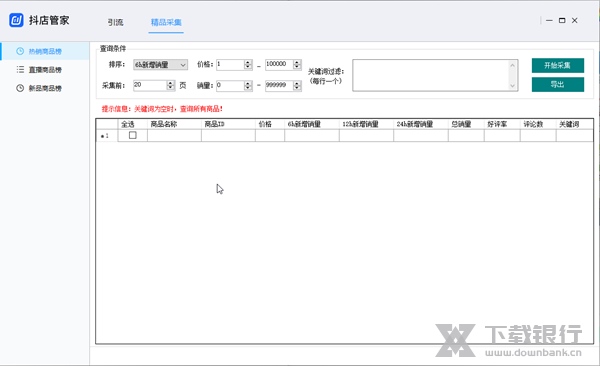This screenshot has width=600, height=366.
Task: Click the empty 商品名称 cell in row 1
Action: tap(174, 136)
